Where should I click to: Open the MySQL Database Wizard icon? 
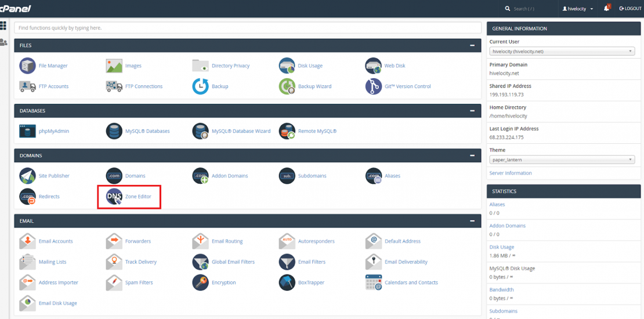coord(201,131)
